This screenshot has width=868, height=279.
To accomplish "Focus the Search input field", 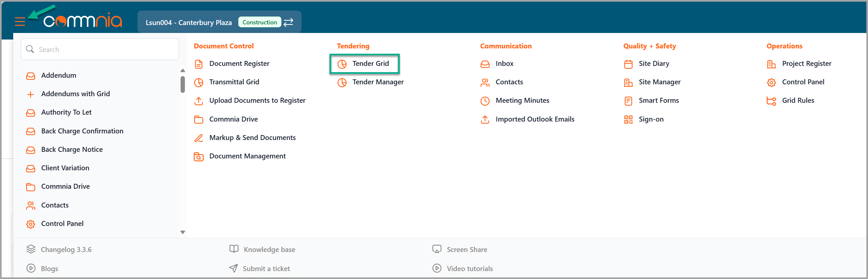I will point(100,49).
